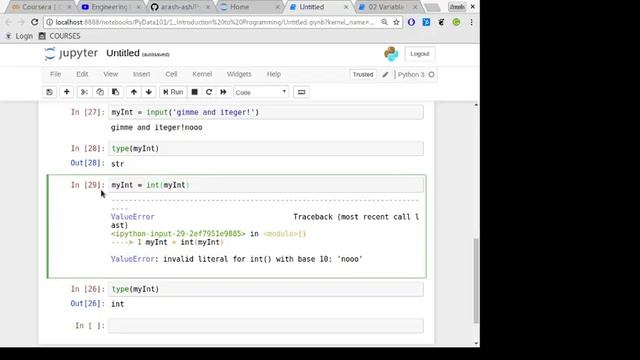The image size is (640, 360).
Task: Restart the kernel with the circular arrow icon
Action: click(209, 92)
